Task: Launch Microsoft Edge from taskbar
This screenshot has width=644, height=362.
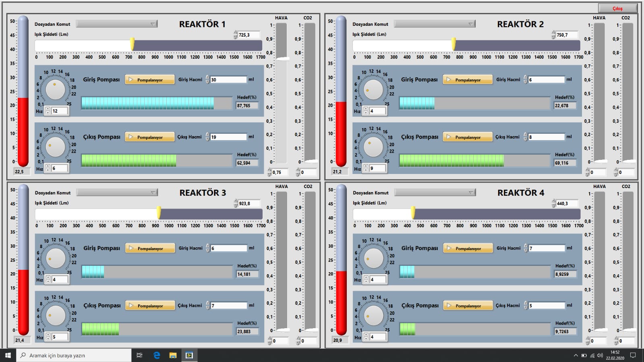Action: point(157,355)
